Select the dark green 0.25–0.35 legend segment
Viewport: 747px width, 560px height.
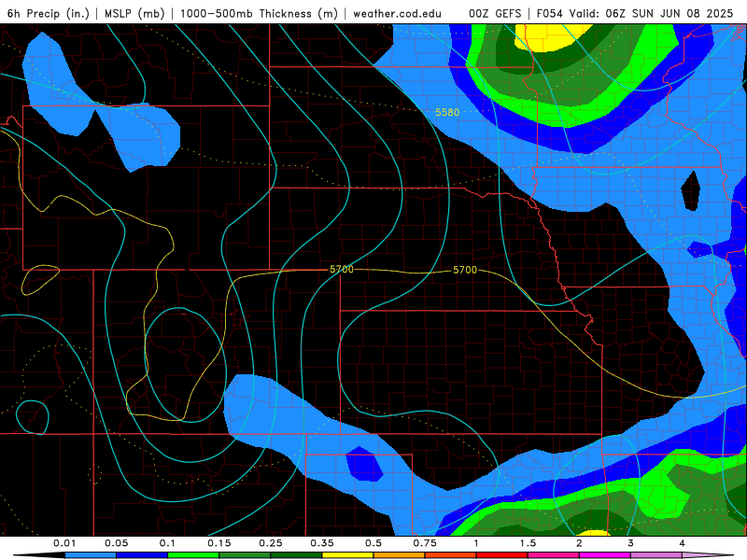pos(297,555)
